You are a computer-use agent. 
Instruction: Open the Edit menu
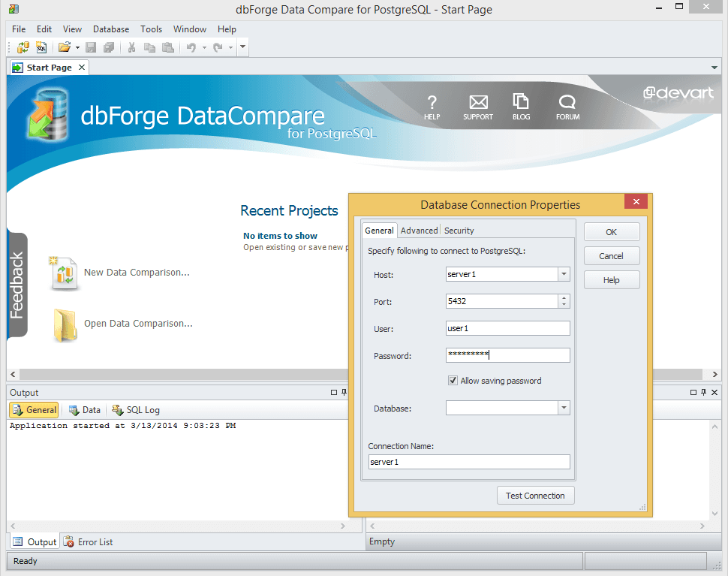click(44, 29)
